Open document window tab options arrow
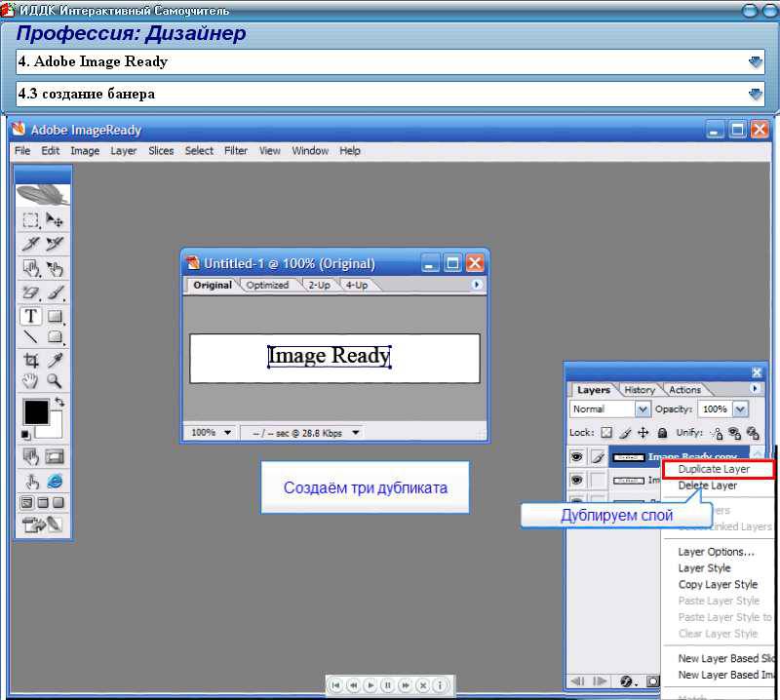 476,285
